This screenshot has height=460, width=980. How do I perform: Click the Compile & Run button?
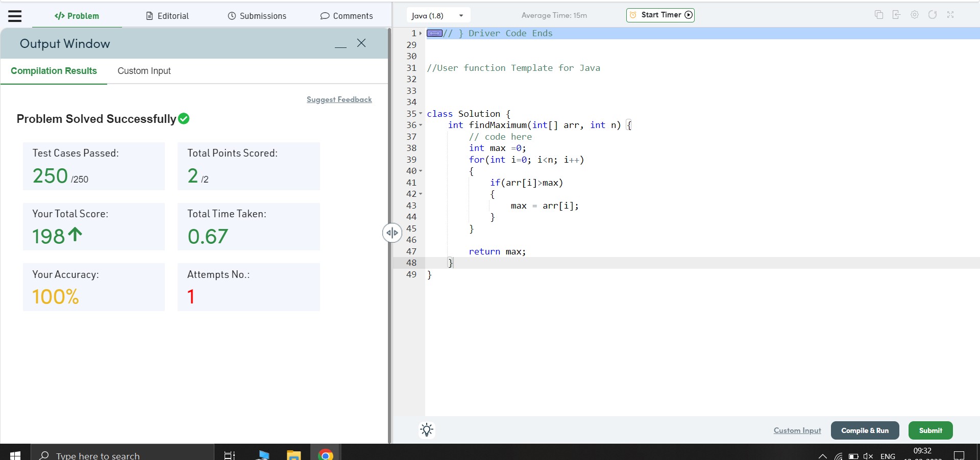tap(865, 430)
